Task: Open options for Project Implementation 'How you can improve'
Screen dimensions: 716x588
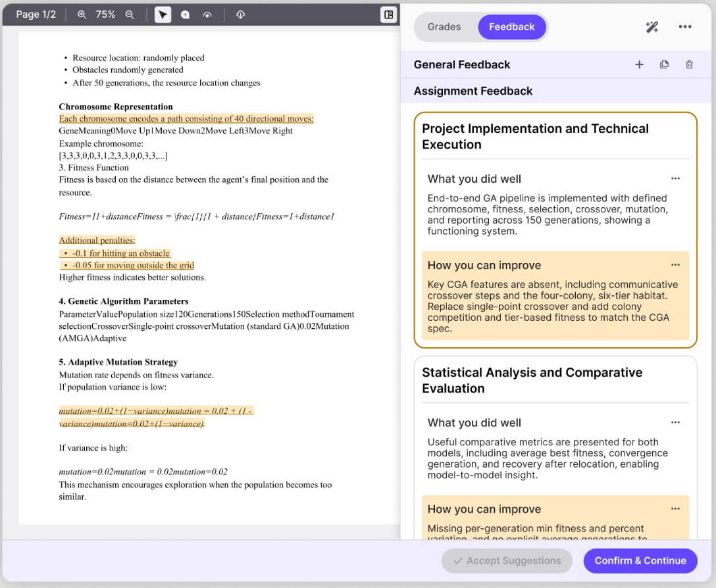Action: (x=675, y=265)
